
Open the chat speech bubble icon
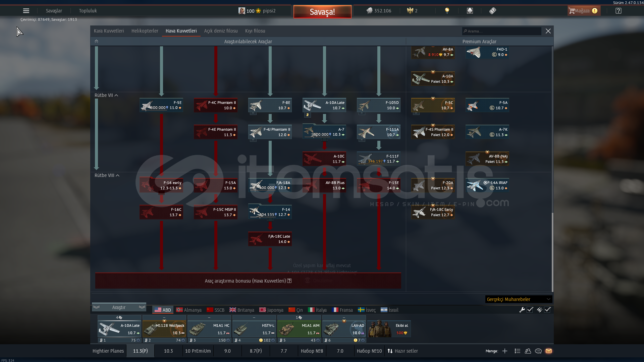pyautogui.click(x=538, y=351)
